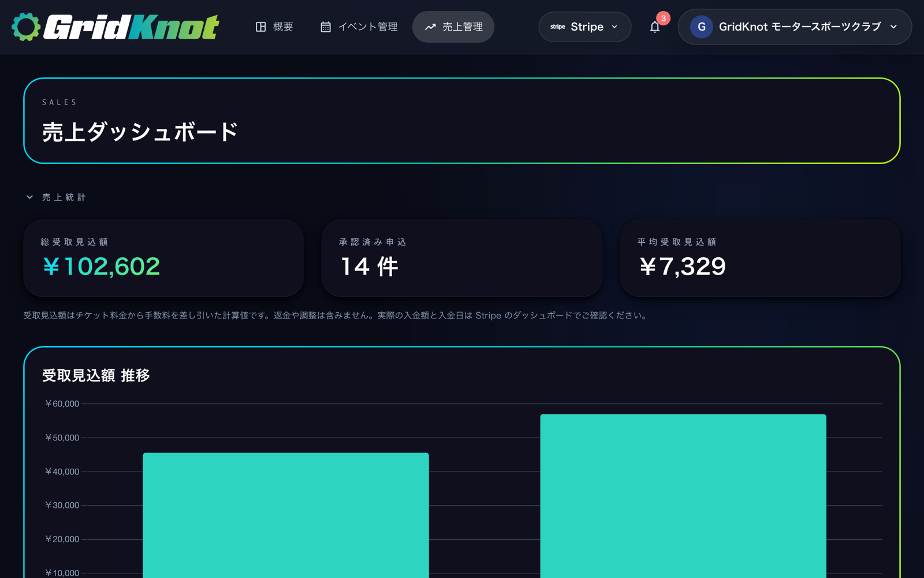
Task: Click the G avatar circle
Action: [x=701, y=27]
